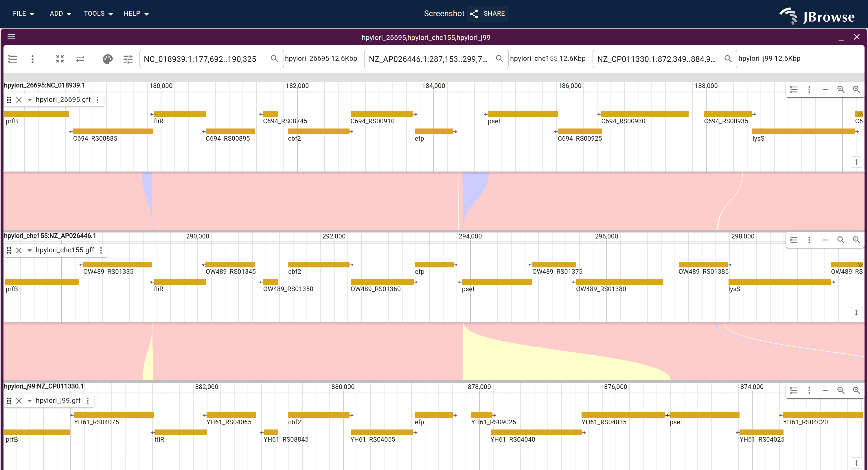The height and width of the screenshot is (470, 868).
Task: Select the YH61_RS04040 gene feature
Action: point(536,432)
